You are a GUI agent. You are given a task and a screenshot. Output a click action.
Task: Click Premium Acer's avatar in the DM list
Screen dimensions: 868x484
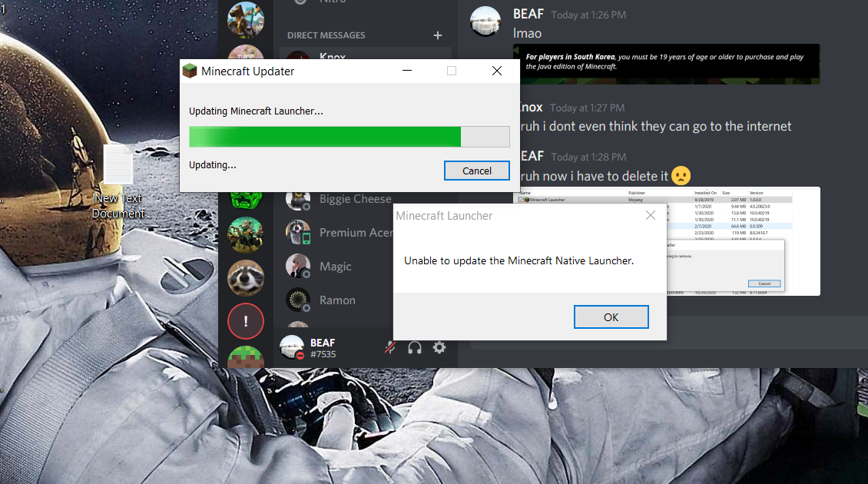(x=298, y=233)
